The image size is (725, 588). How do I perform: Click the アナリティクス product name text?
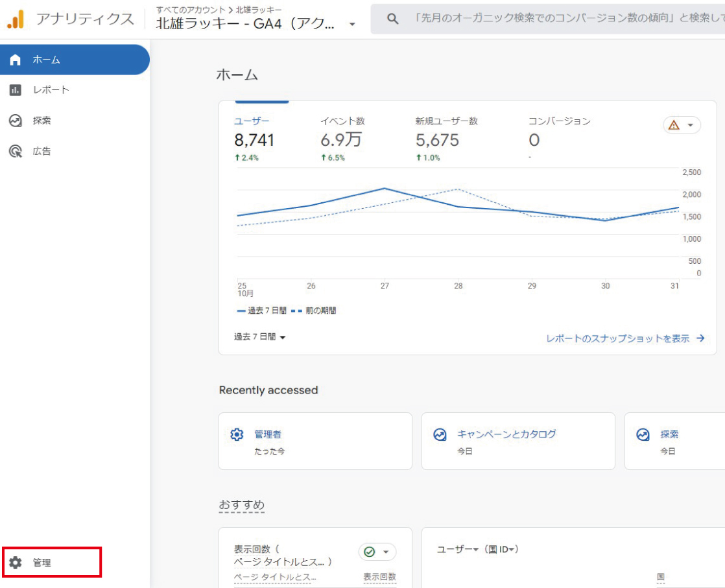[85, 19]
